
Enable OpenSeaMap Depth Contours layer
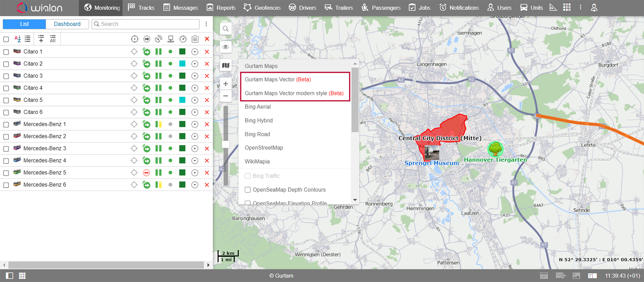pyautogui.click(x=248, y=190)
